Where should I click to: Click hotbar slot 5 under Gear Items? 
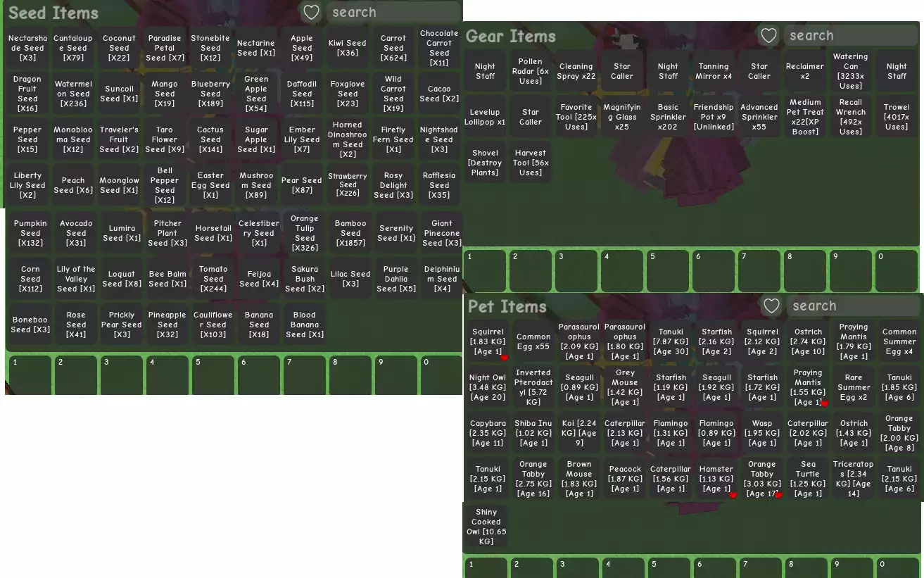tap(668, 270)
